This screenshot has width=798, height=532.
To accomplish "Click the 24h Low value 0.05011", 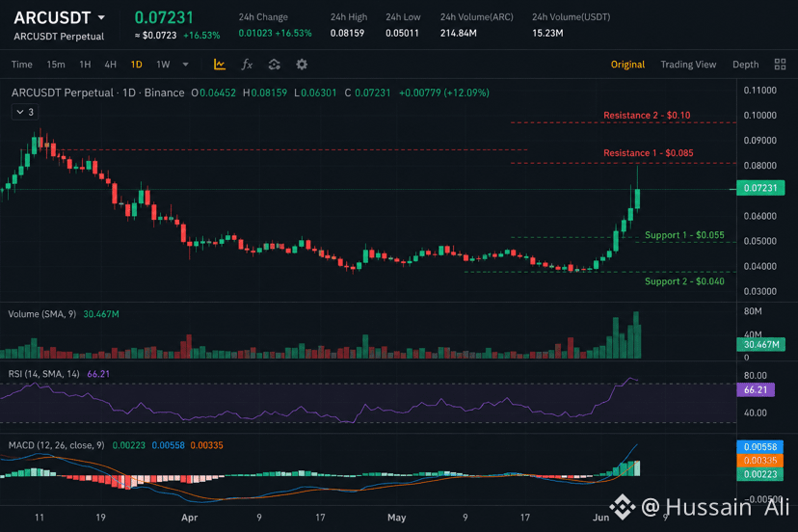I will pos(402,33).
